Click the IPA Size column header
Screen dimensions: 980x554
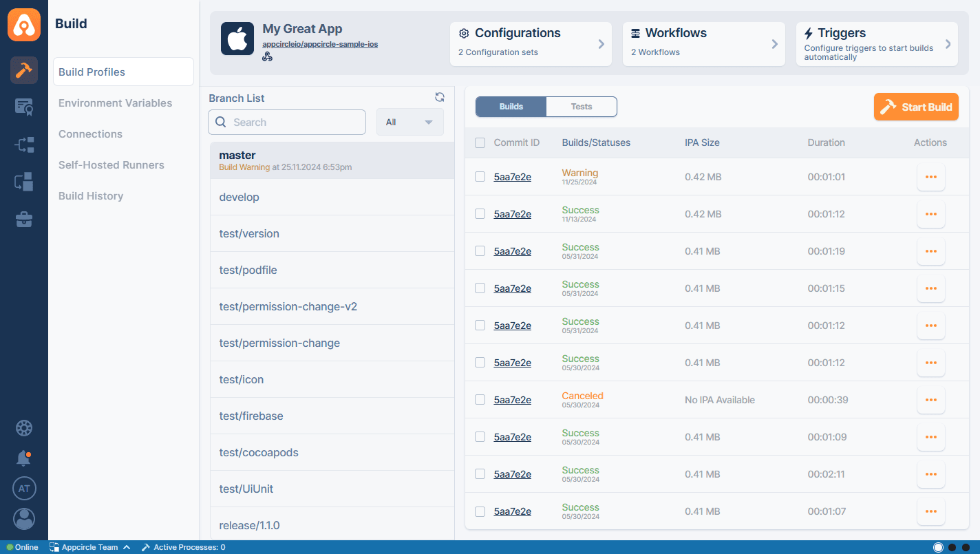pyautogui.click(x=702, y=142)
